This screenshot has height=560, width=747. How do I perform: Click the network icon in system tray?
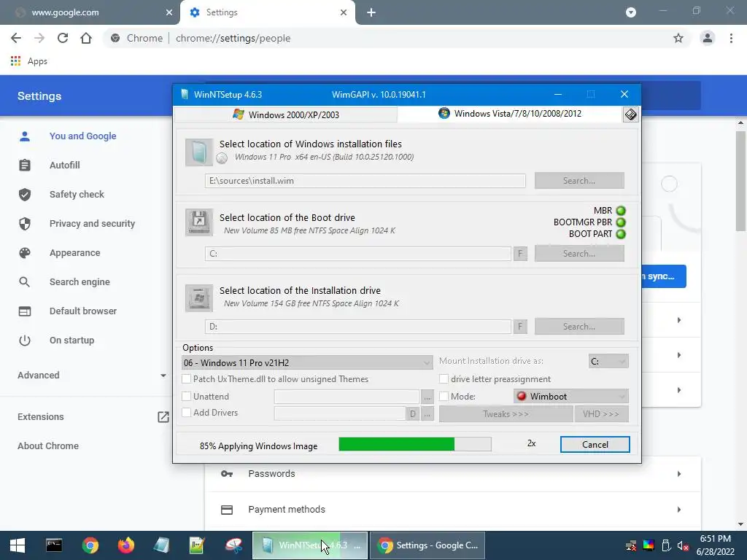click(631, 545)
